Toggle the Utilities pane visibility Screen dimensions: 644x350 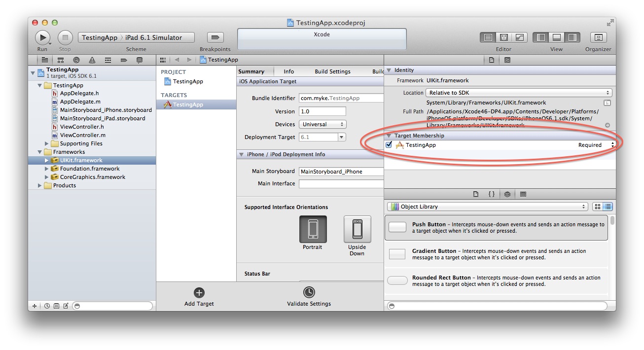572,37
